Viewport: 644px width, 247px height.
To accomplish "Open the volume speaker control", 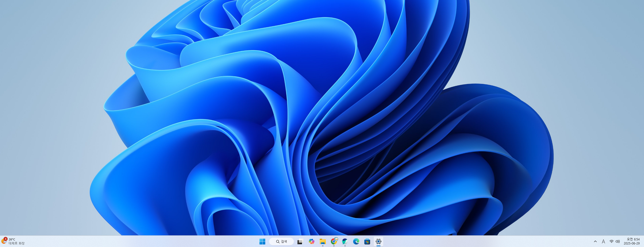I will [618, 241].
